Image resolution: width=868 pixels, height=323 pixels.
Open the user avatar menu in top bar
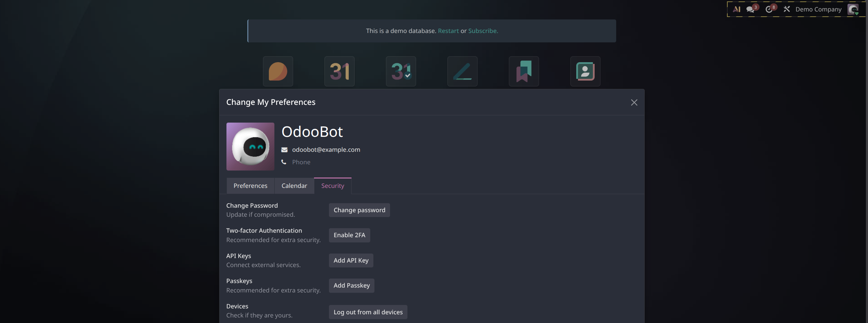tap(853, 9)
